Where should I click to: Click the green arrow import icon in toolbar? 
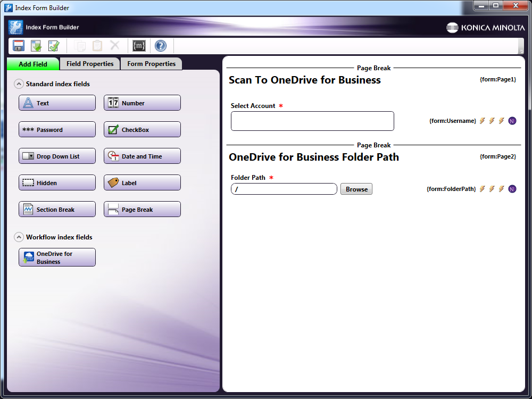[x=36, y=45]
